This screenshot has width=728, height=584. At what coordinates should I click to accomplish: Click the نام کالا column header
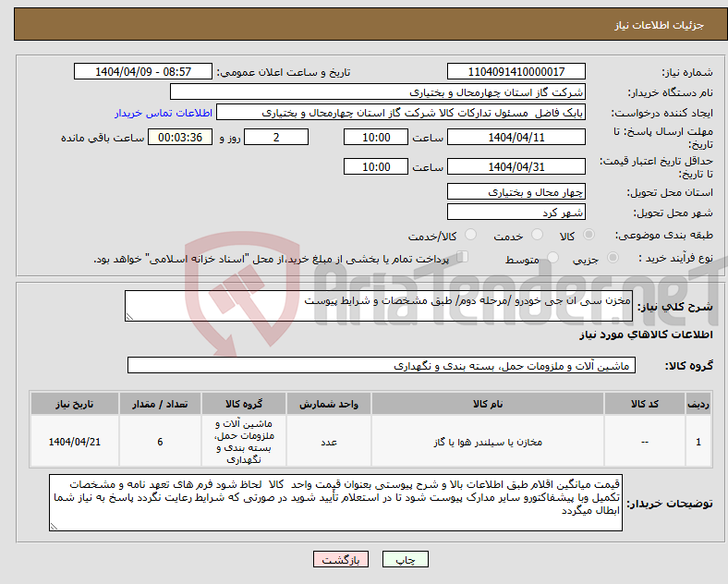click(x=488, y=404)
